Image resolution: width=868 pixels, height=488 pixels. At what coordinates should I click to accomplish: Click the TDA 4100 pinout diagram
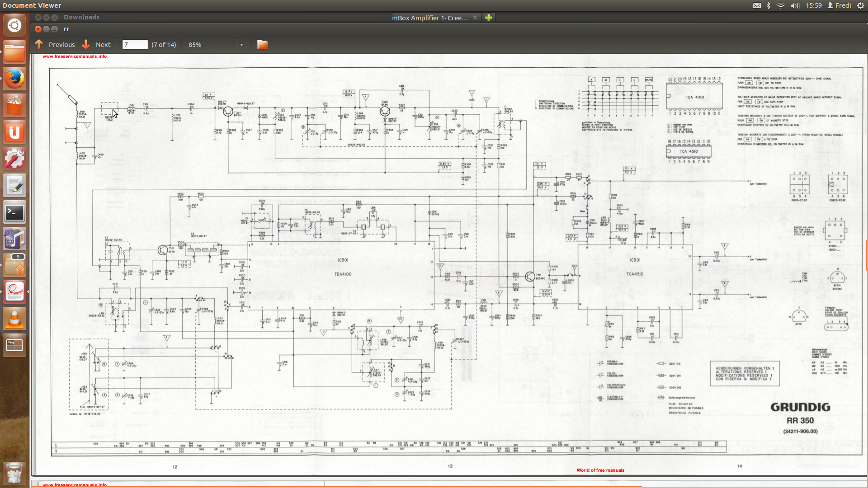pos(694,96)
